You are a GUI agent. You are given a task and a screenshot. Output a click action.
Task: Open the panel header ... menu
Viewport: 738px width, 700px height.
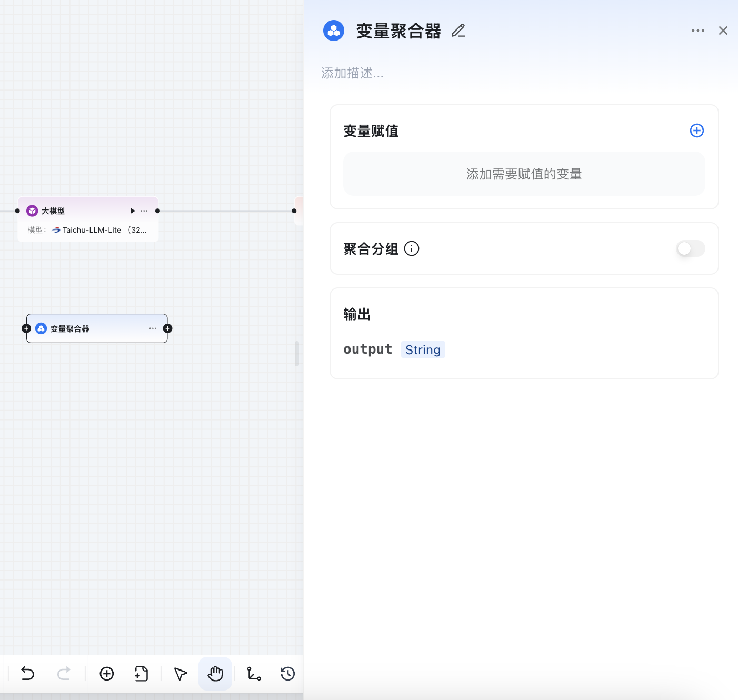(x=698, y=31)
